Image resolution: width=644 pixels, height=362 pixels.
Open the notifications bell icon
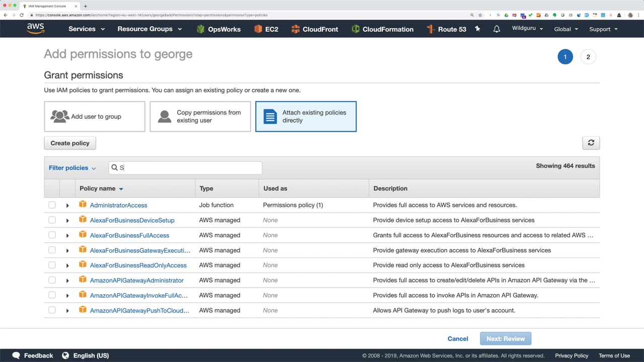point(497,29)
